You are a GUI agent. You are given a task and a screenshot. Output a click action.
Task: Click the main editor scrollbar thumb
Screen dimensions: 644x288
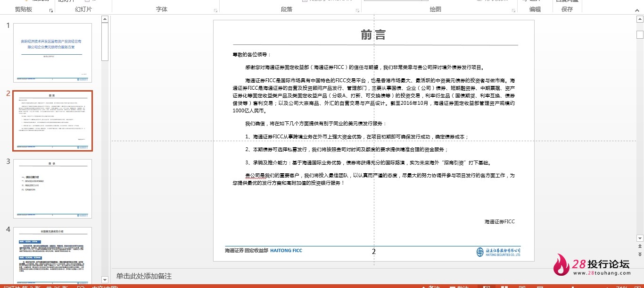point(640,34)
